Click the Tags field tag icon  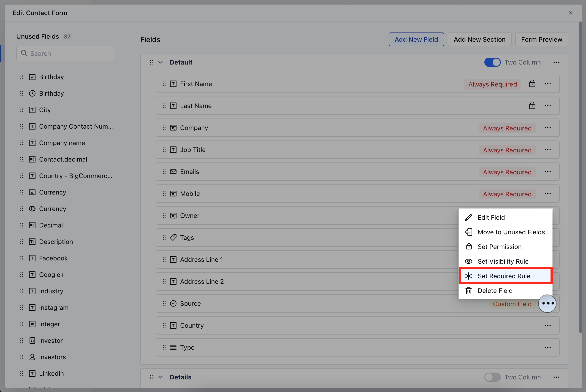pyautogui.click(x=173, y=238)
